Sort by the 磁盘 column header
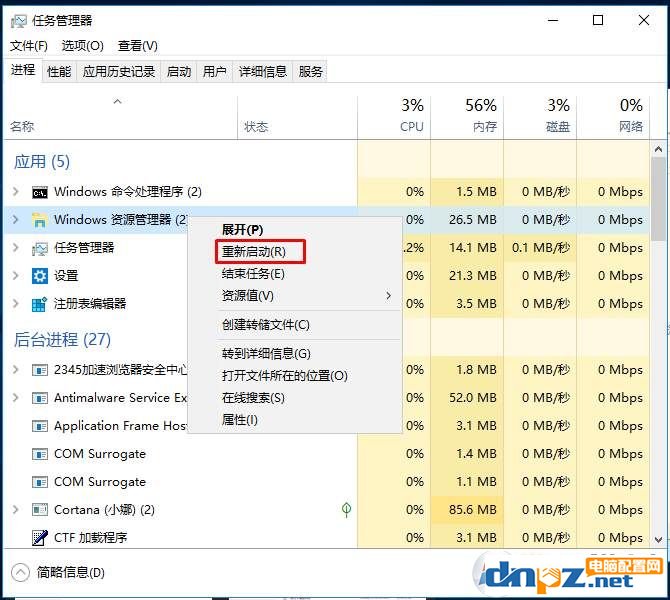Image resolution: width=670 pixels, height=600 pixels. click(540, 118)
